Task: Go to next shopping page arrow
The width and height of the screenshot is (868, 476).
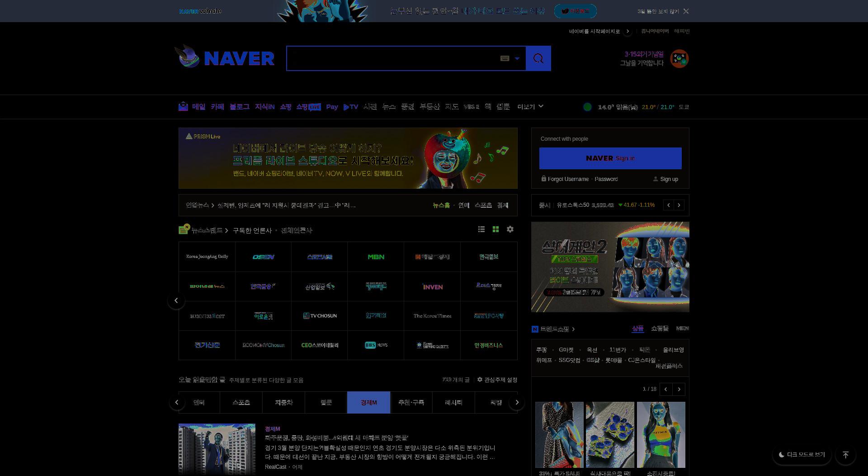Action: (x=679, y=389)
